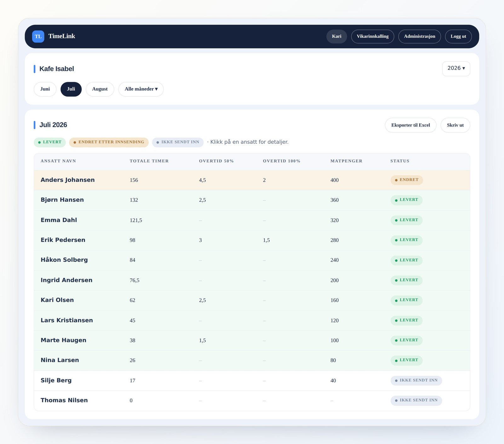Click the TL TimeLink logo icon

click(x=38, y=37)
